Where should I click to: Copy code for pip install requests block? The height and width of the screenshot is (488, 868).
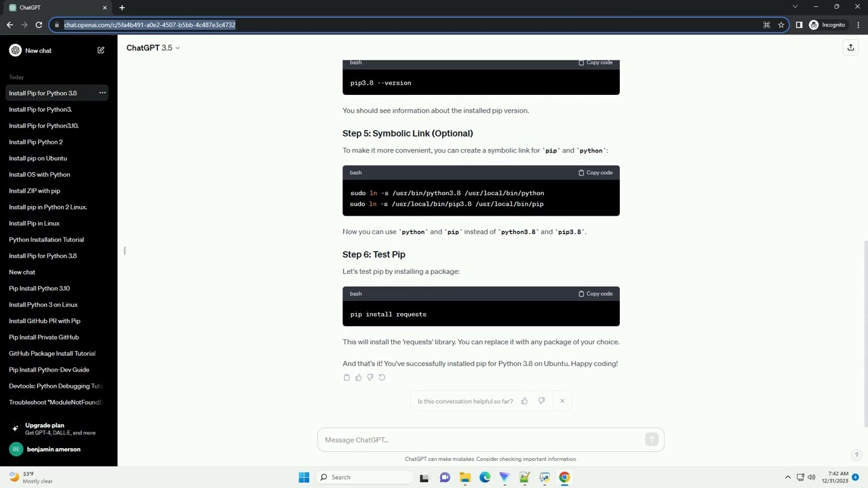coord(595,294)
